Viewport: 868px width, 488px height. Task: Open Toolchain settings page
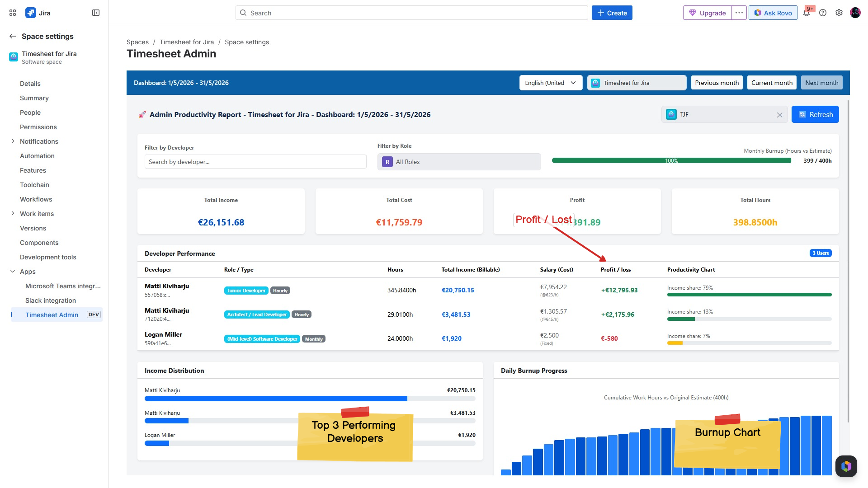tap(34, 185)
